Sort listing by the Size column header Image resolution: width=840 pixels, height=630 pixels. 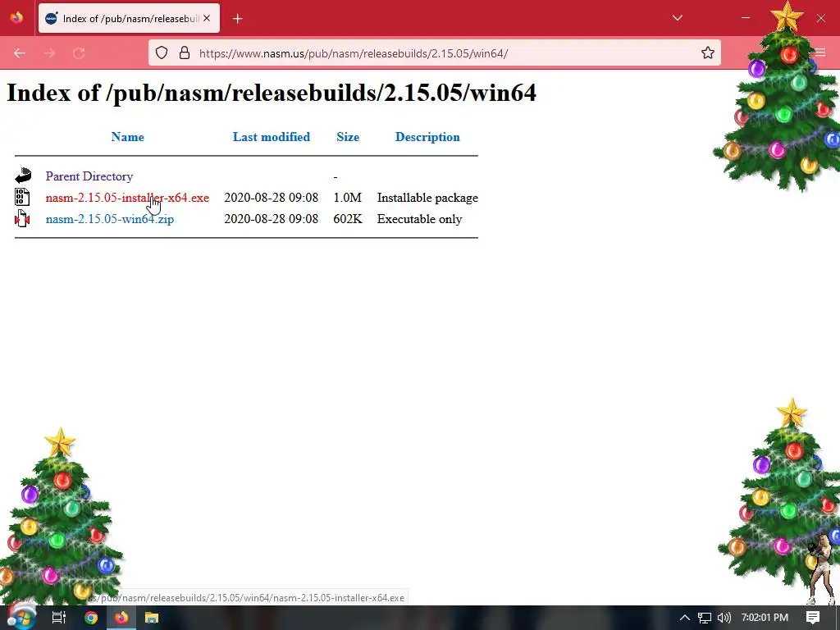348,137
